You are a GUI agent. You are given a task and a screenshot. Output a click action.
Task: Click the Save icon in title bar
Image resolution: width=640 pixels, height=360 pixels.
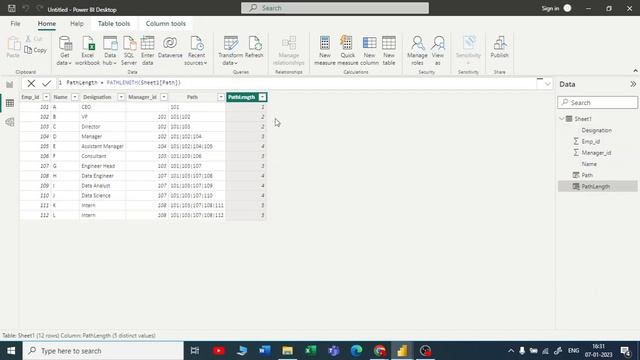point(11,8)
